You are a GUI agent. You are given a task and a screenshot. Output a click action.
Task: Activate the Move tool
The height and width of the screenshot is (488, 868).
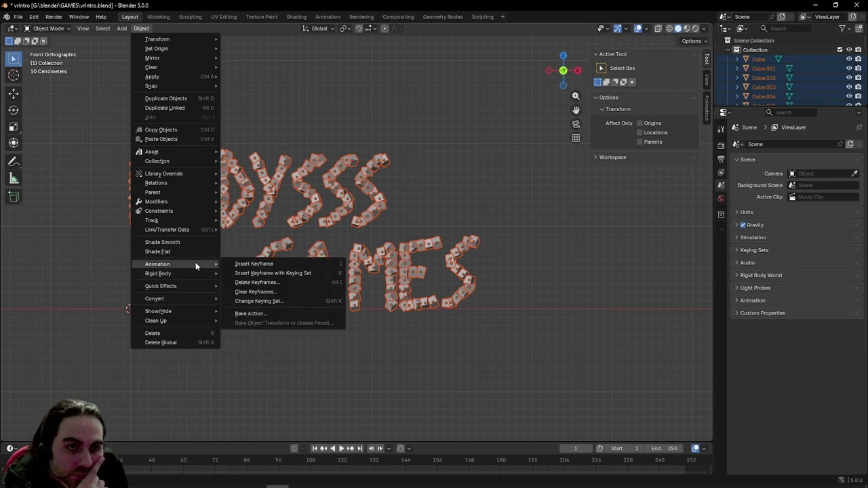coord(14,94)
